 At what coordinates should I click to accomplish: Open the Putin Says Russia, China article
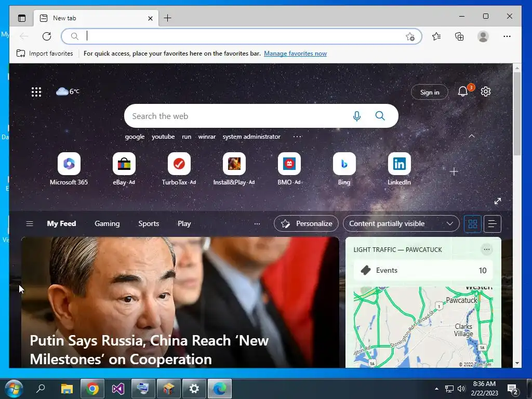180,302
